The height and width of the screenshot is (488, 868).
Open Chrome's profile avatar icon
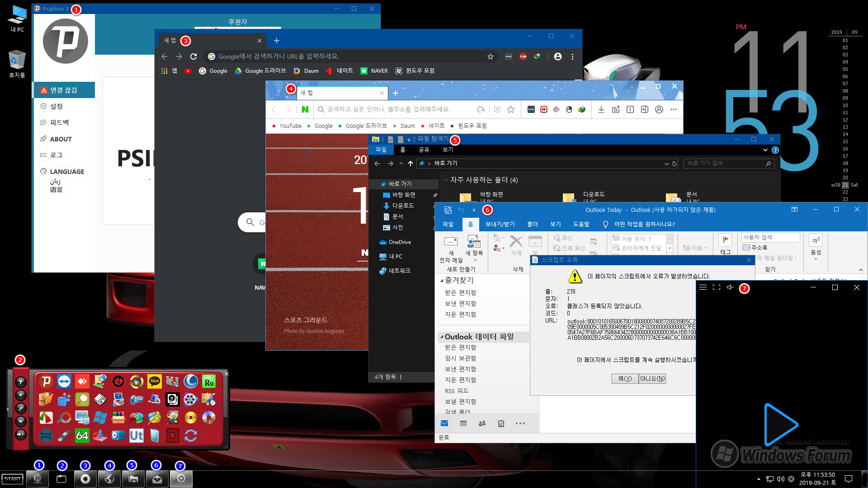tap(558, 56)
